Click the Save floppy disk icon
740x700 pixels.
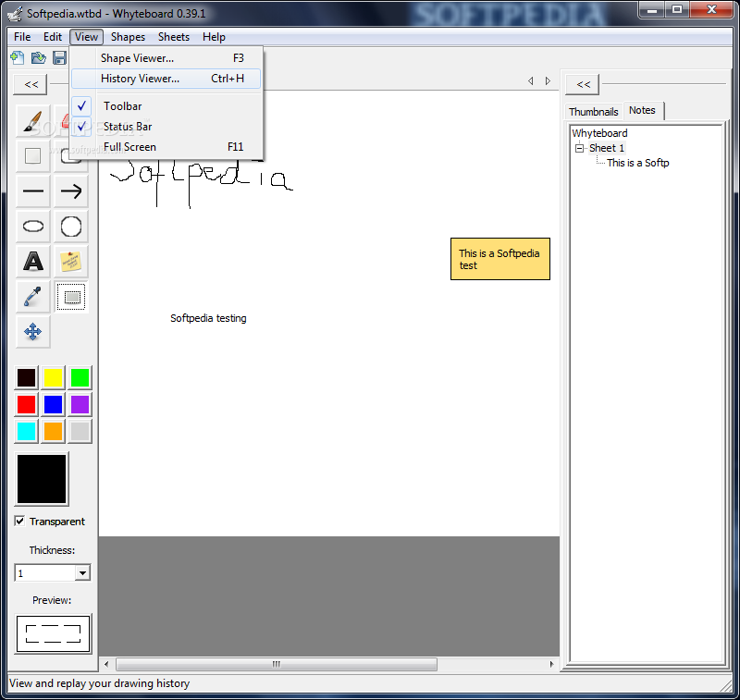click(x=59, y=58)
